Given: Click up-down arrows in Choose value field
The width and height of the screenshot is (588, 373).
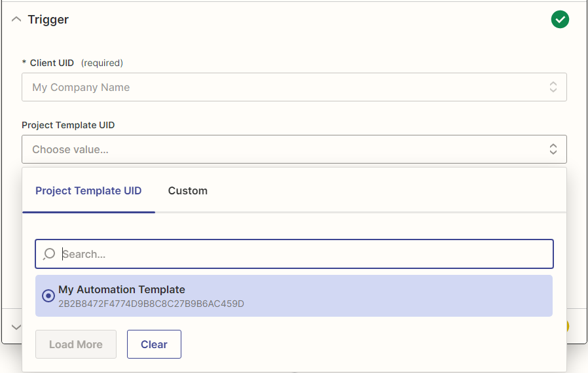Looking at the screenshot, I should tap(553, 149).
